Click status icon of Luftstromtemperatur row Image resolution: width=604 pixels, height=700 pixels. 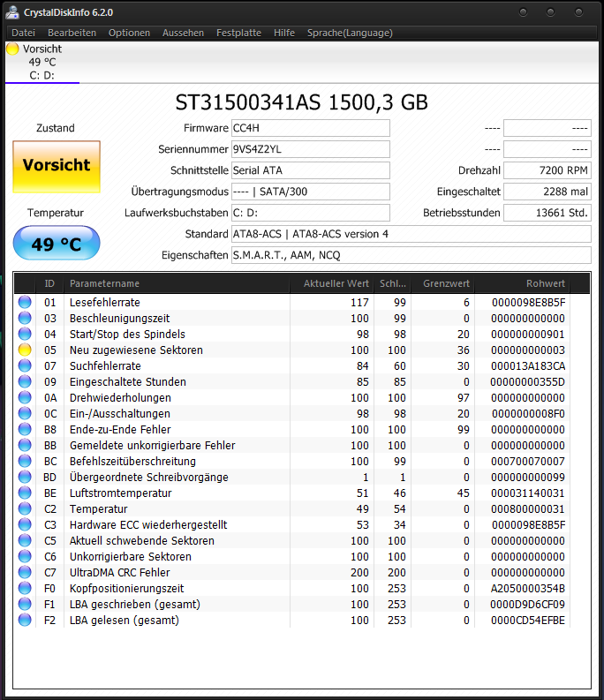pos(25,493)
